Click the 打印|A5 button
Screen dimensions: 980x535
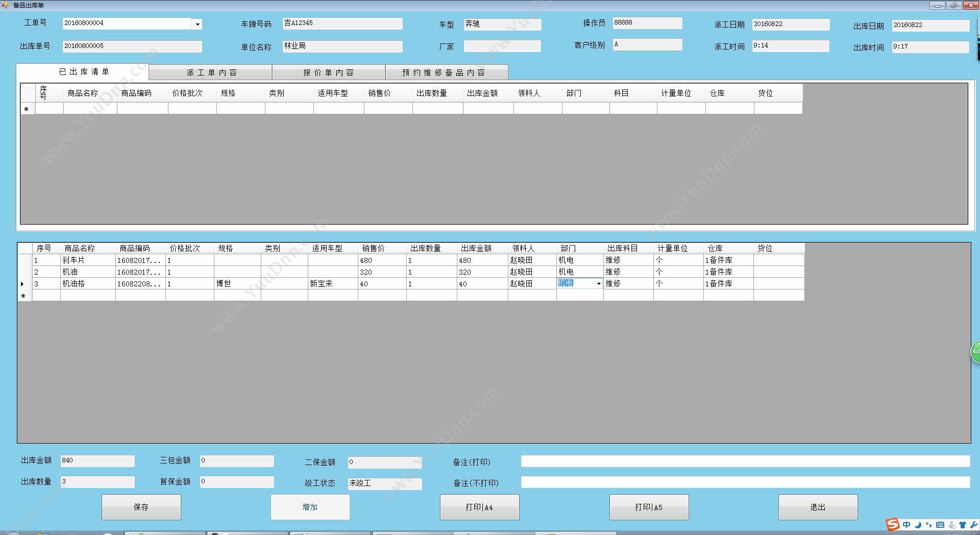(649, 507)
